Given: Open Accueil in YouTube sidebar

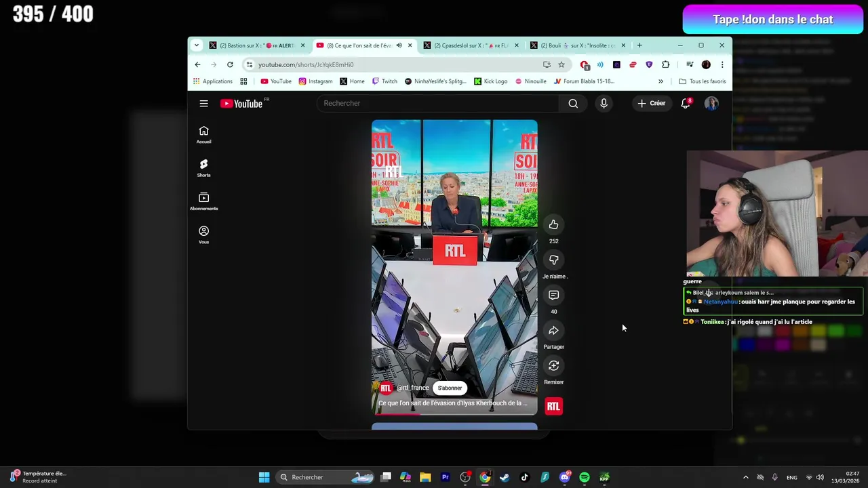Looking at the screenshot, I should point(203,134).
